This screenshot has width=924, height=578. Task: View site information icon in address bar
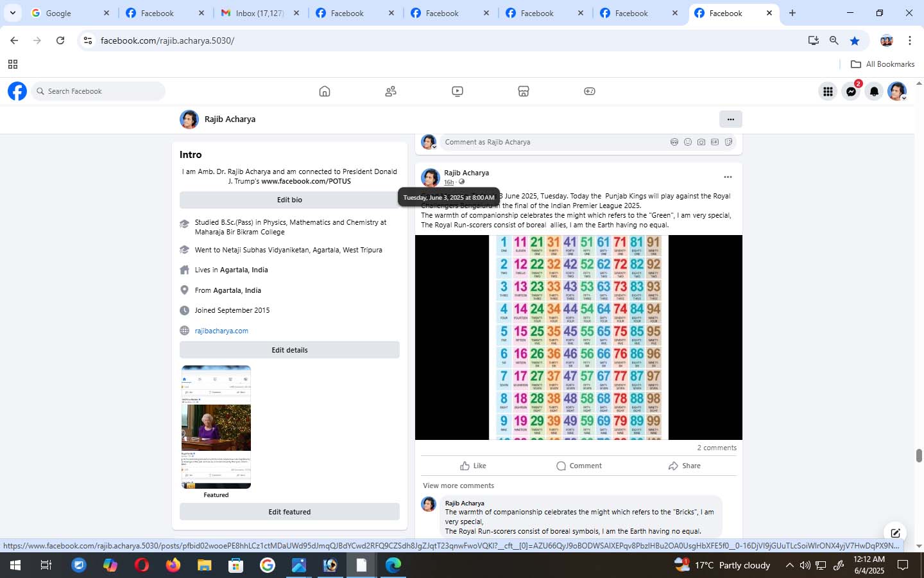point(88,40)
